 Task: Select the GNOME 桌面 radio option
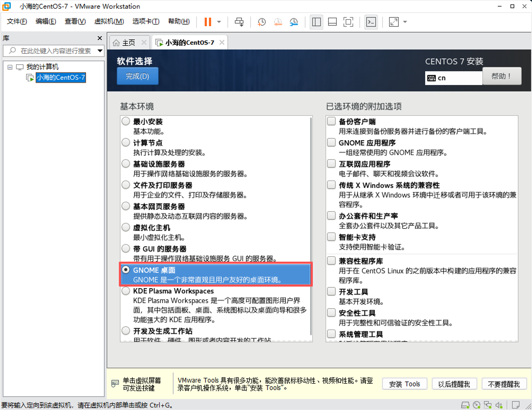pyautogui.click(x=126, y=270)
